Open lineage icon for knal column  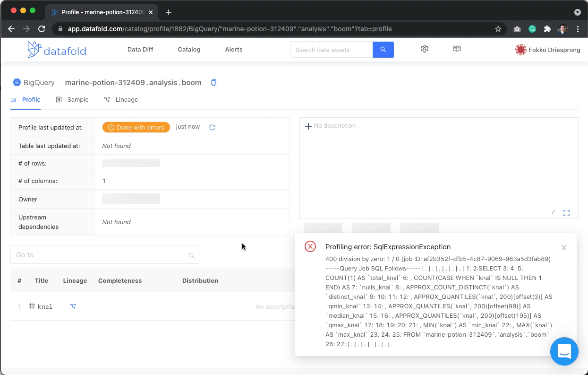(73, 306)
